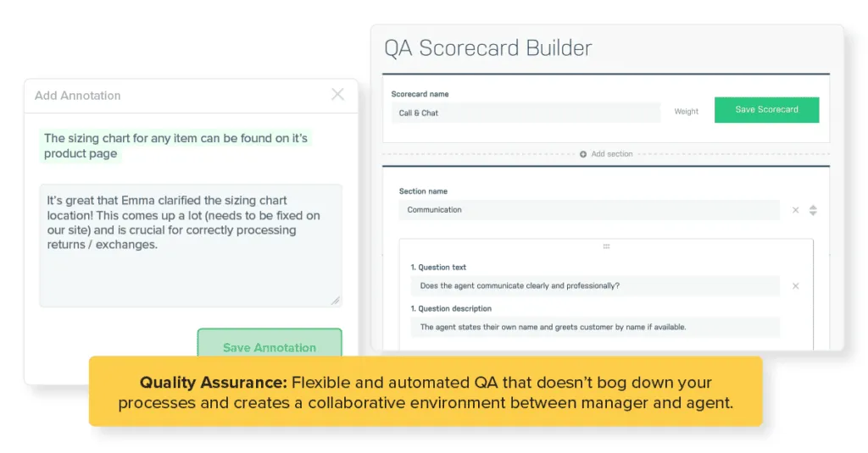Screen dimensions: 868x453
Task: Move the Communication section up with the up arrow
Action: pyautogui.click(x=813, y=207)
